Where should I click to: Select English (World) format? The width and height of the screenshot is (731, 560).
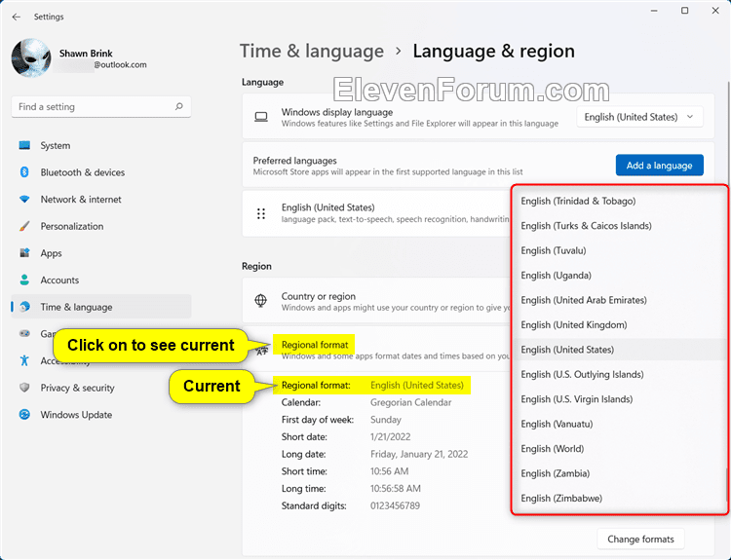(619, 449)
